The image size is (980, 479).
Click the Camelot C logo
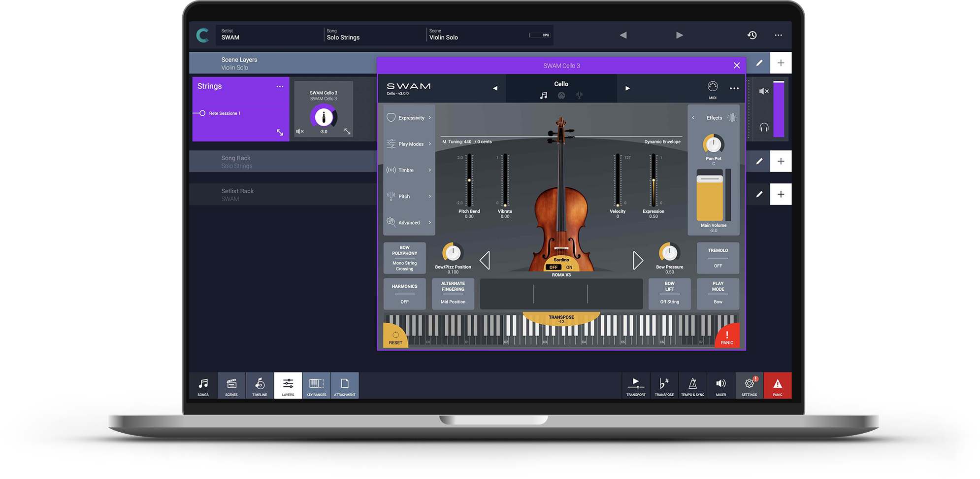[202, 35]
